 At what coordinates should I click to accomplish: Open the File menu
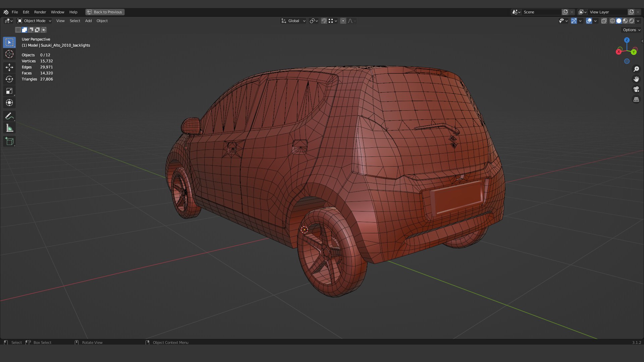point(15,12)
